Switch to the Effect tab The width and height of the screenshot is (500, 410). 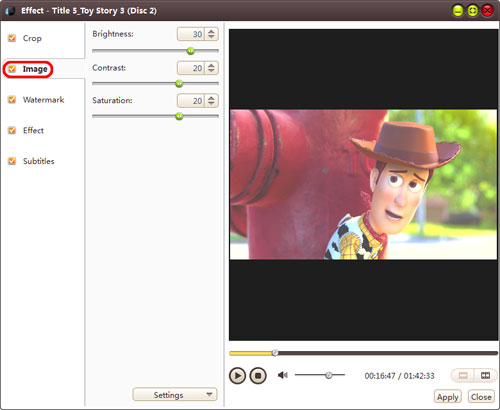(33, 130)
